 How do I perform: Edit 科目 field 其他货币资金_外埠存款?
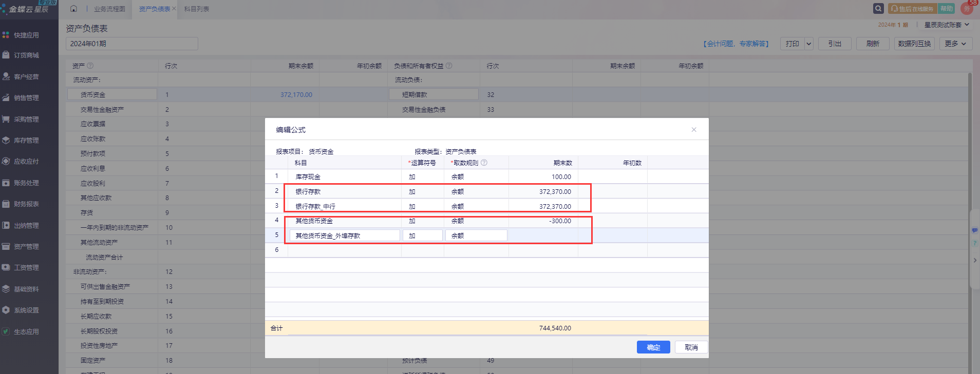[x=345, y=235]
